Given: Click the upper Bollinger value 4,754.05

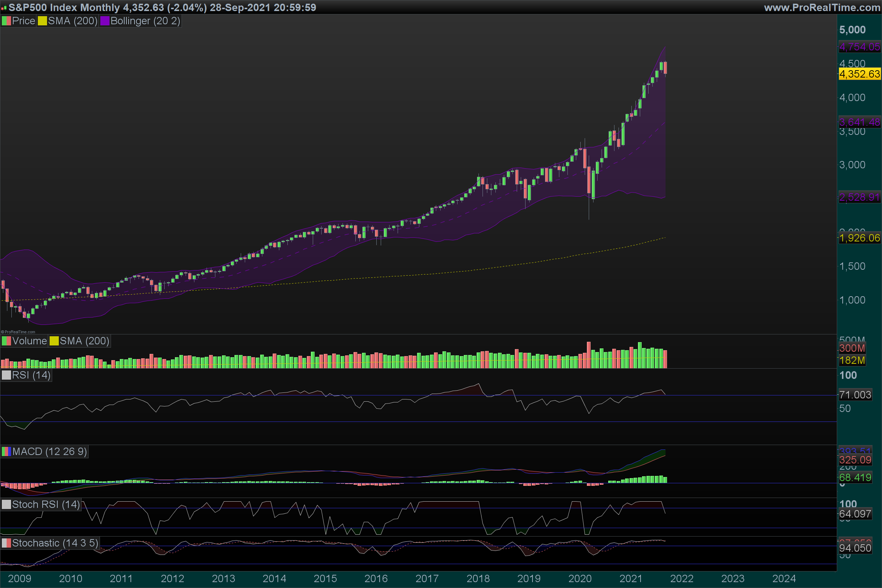Looking at the screenshot, I should pyautogui.click(x=859, y=47).
